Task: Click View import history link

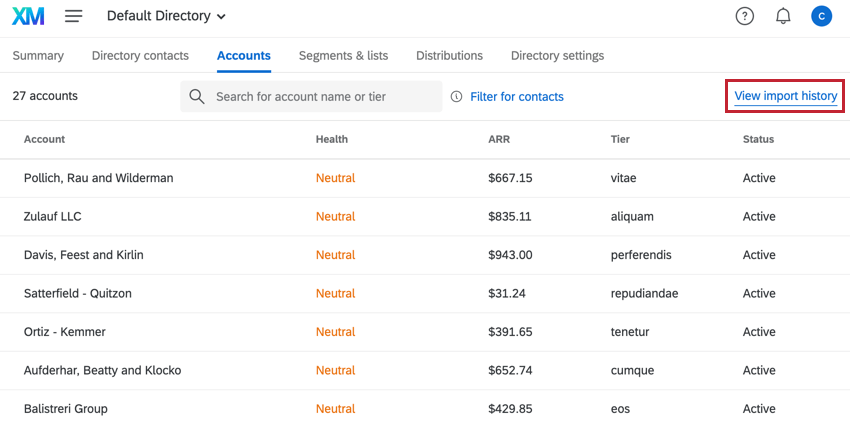Action: coord(785,96)
